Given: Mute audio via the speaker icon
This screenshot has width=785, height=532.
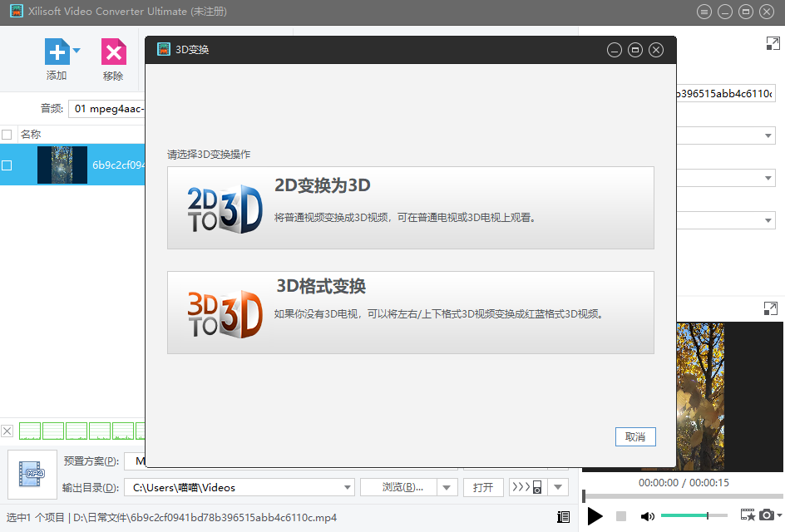Looking at the screenshot, I should click(x=647, y=516).
